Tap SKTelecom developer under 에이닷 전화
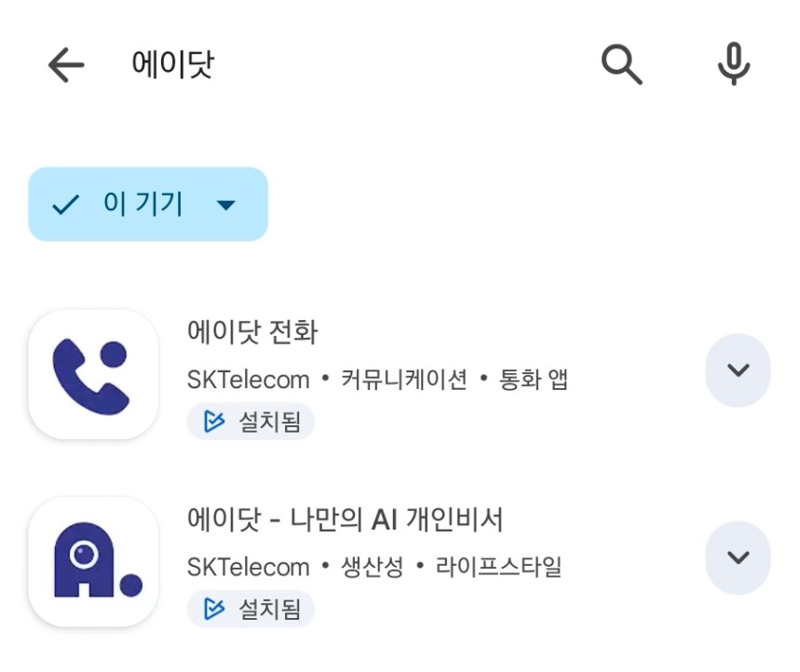Viewport: 800px width, 672px height. [248, 380]
